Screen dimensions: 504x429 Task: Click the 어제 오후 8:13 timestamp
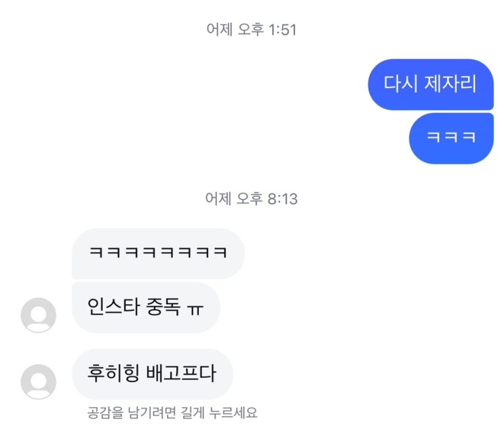pyautogui.click(x=251, y=199)
